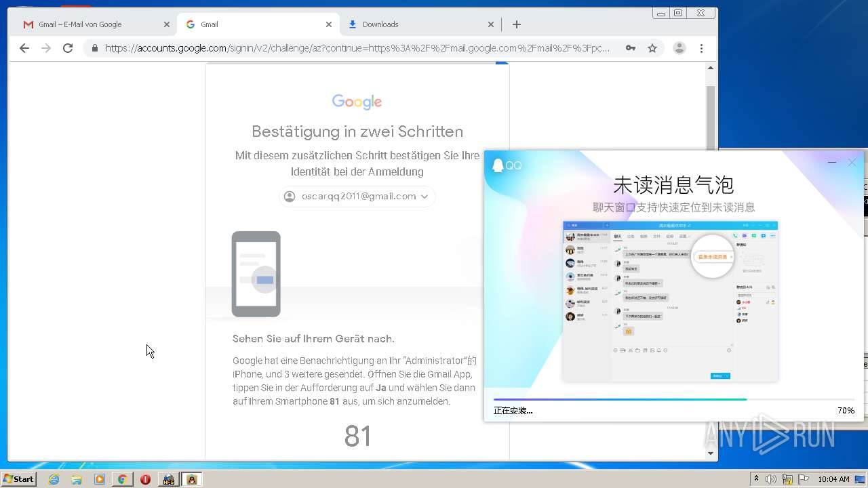Click the "Bestätigung in zwei Schritten" heading
868x488 pixels.
[x=357, y=131]
